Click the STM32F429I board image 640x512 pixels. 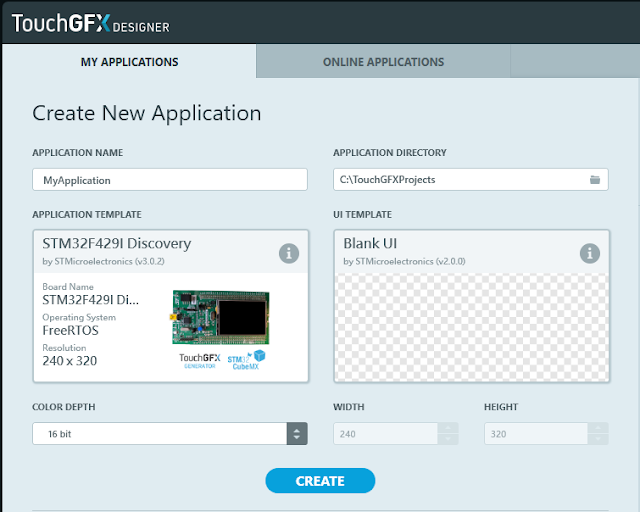[x=220, y=317]
